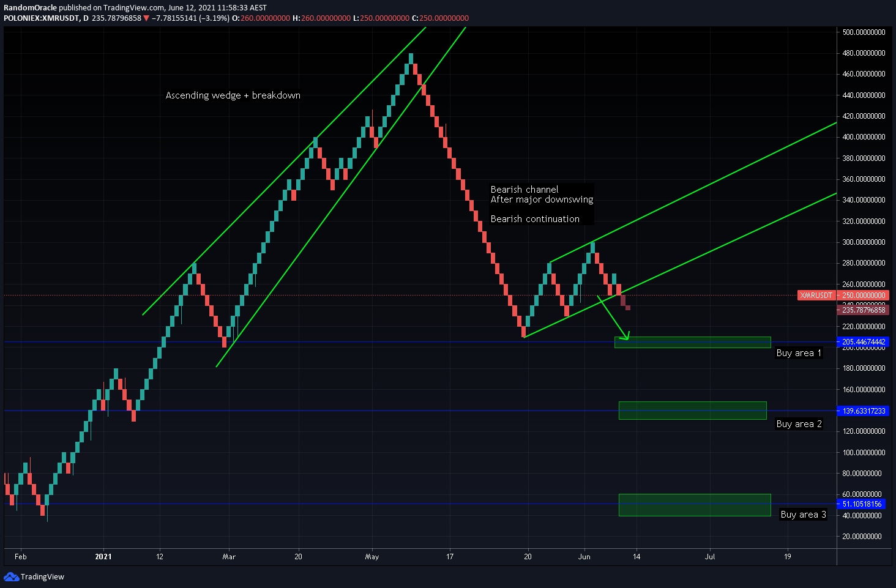Select the 235.78796858 last price label
Viewport: 896px width, 588px height.
coord(863,310)
